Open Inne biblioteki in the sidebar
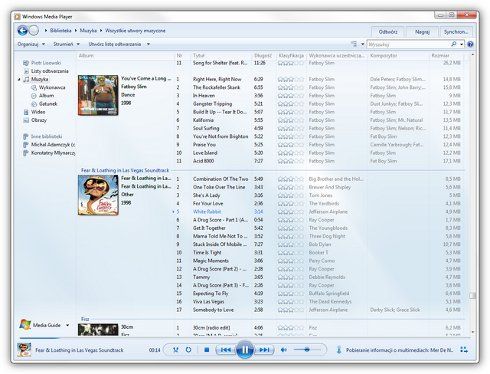 point(46,136)
